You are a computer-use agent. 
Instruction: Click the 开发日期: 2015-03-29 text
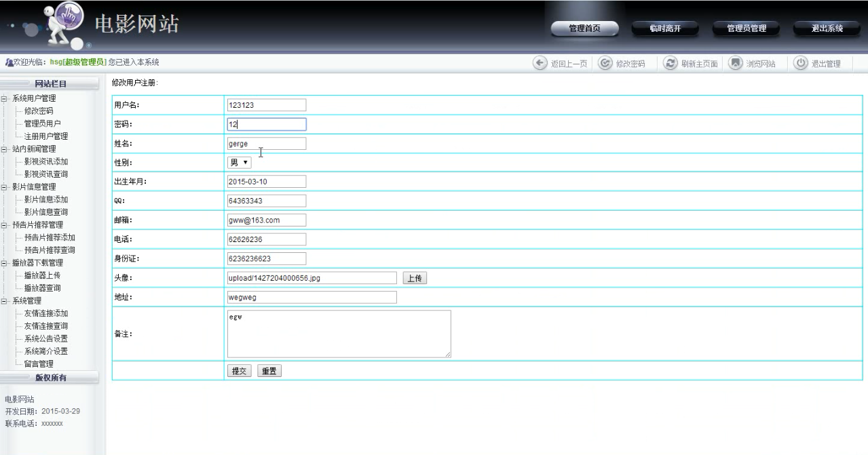coord(43,411)
